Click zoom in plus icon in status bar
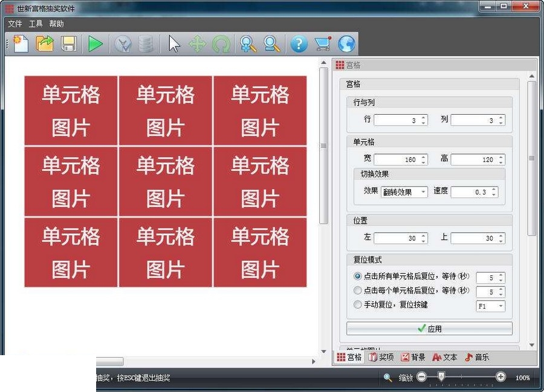This screenshot has height=392, width=544. pyautogui.click(x=500, y=377)
